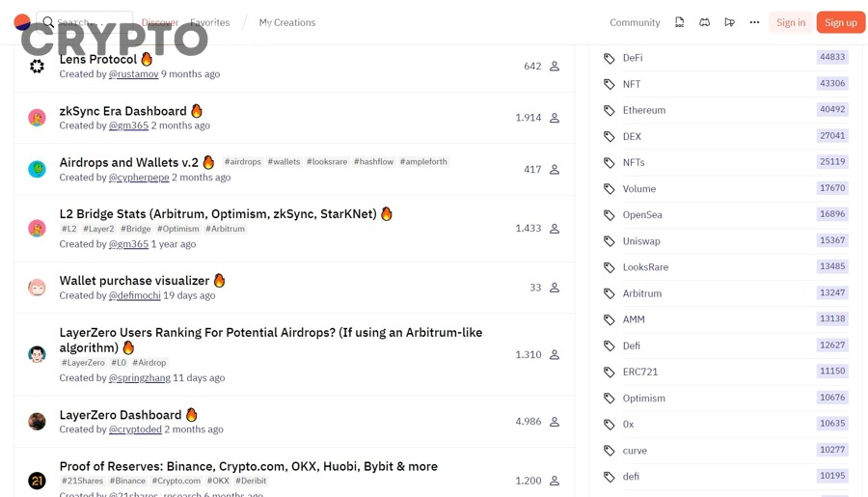Screen dimensions: 868x497
Task: Click the #looksrare tag
Action: click(x=327, y=162)
